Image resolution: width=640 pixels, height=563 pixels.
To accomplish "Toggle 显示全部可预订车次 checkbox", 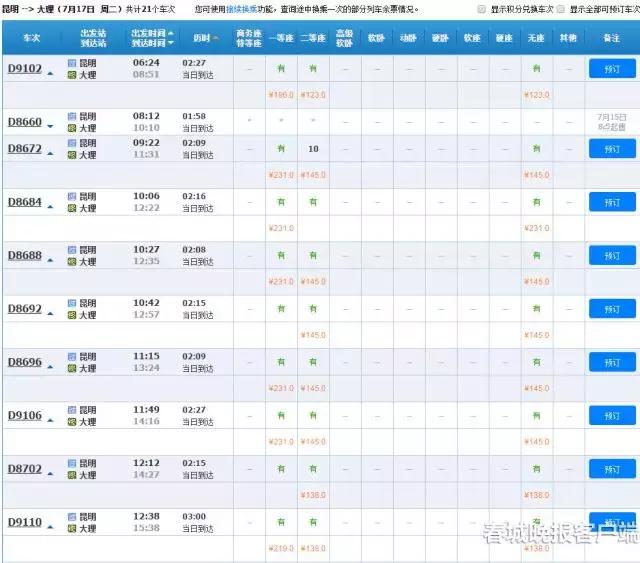I will pos(561,9).
